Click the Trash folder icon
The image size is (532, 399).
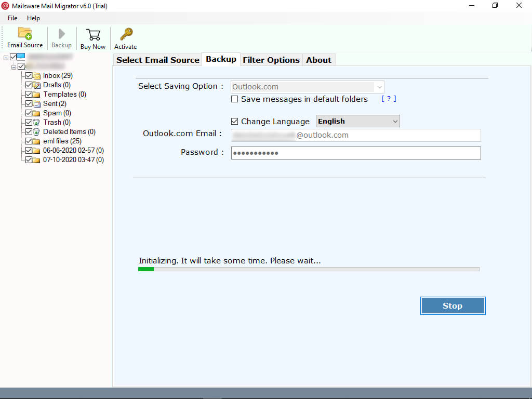(36, 122)
